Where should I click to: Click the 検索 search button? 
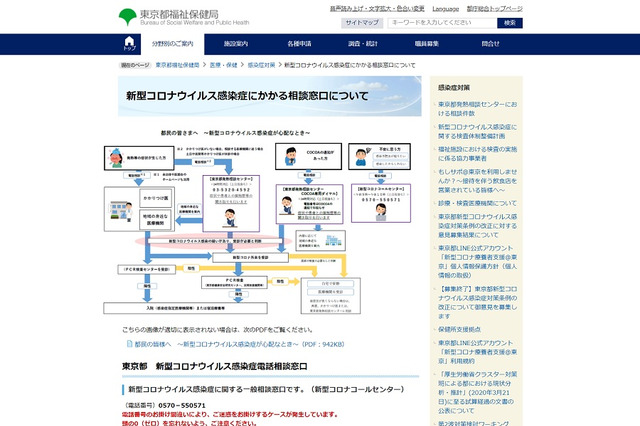pyautogui.click(x=510, y=23)
